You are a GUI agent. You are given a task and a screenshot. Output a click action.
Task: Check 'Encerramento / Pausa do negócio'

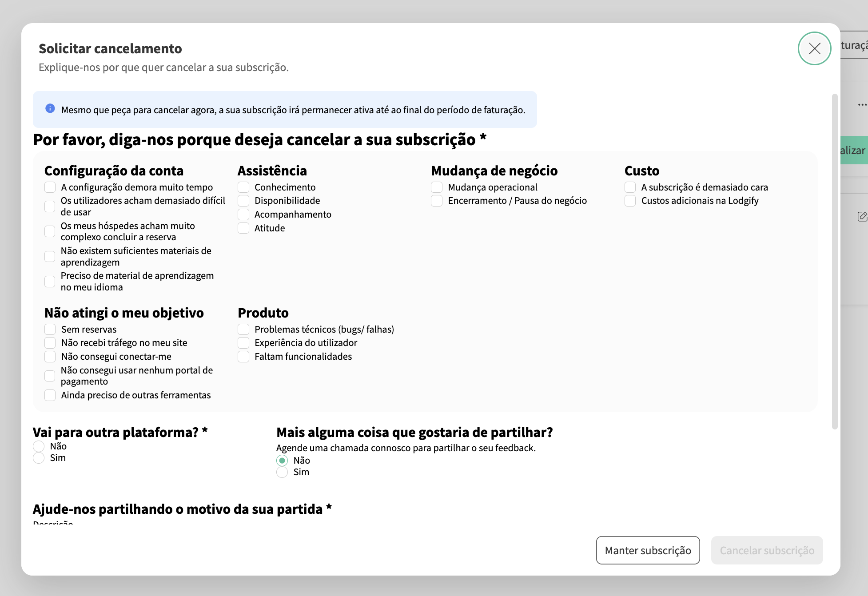pyautogui.click(x=436, y=201)
